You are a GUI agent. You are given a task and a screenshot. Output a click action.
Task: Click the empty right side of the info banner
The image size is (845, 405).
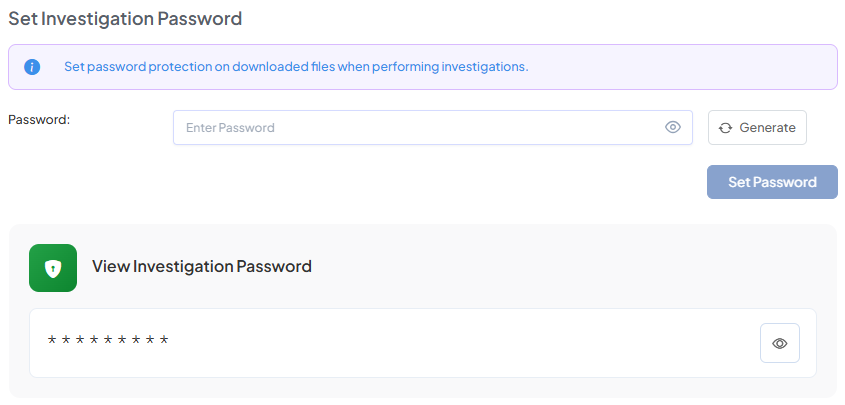[690, 67]
